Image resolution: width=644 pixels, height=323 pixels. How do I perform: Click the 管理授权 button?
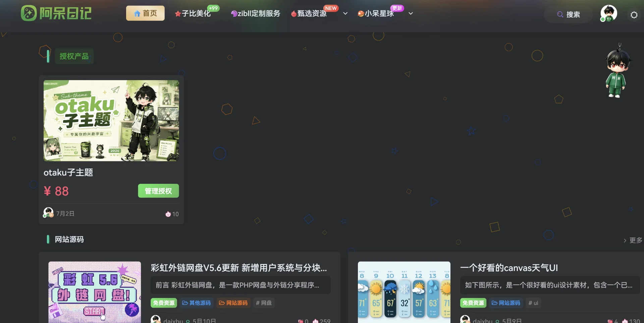pos(158,191)
